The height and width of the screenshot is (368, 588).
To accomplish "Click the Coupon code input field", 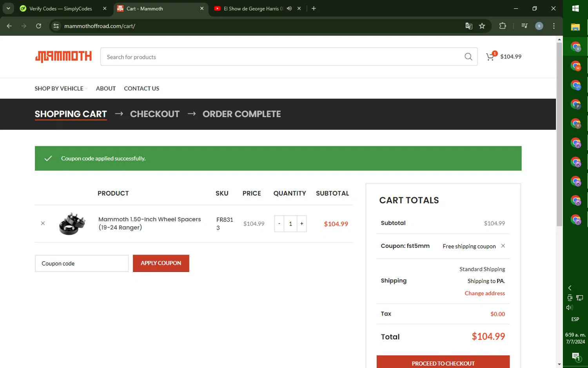I will click(x=82, y=263).
